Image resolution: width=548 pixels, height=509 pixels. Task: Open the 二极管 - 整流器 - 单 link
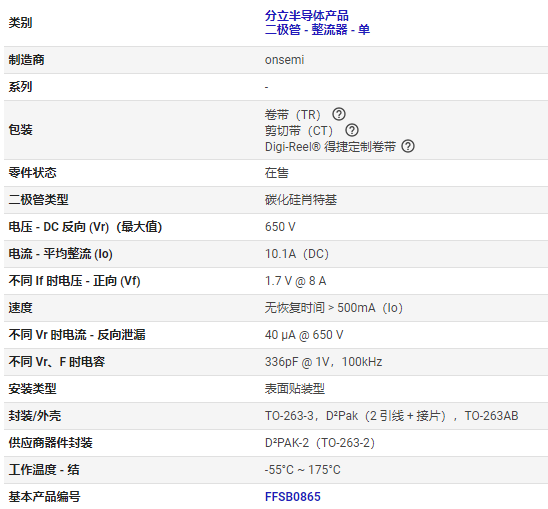click(317, 30)
